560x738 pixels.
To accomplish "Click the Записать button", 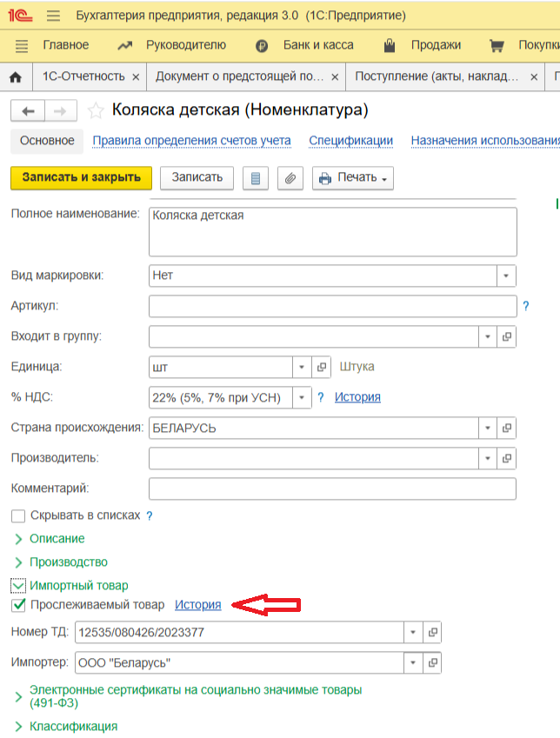I will (x=197, y=178).
